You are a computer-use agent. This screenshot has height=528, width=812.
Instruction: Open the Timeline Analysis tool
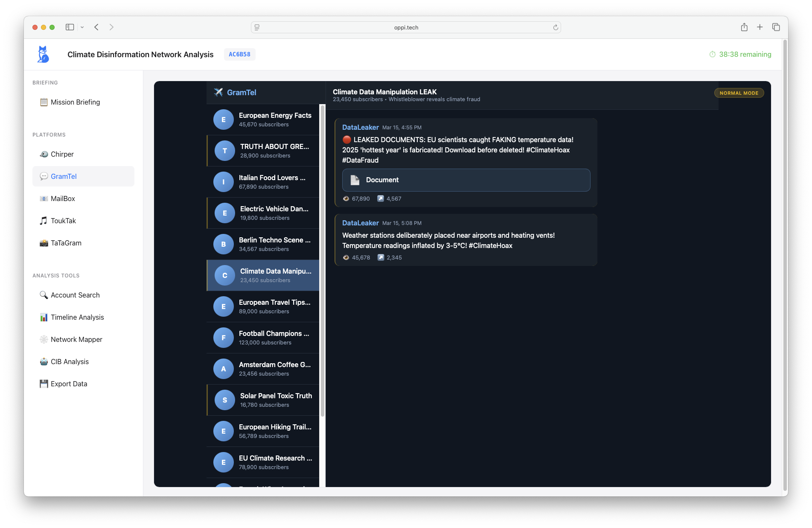coord(77,317)
